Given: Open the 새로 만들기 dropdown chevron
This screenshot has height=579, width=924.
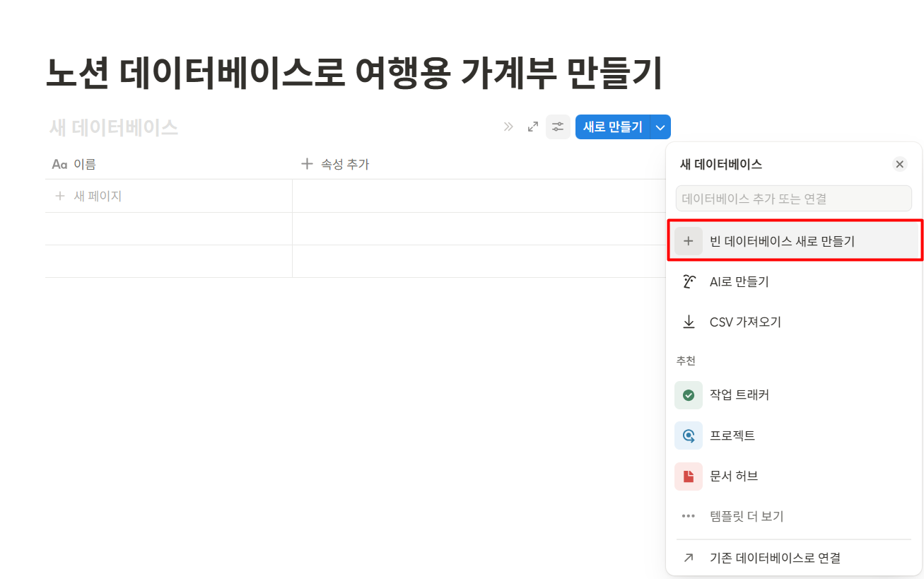Looking at the screenshot, I should click(x=660, y=127).
